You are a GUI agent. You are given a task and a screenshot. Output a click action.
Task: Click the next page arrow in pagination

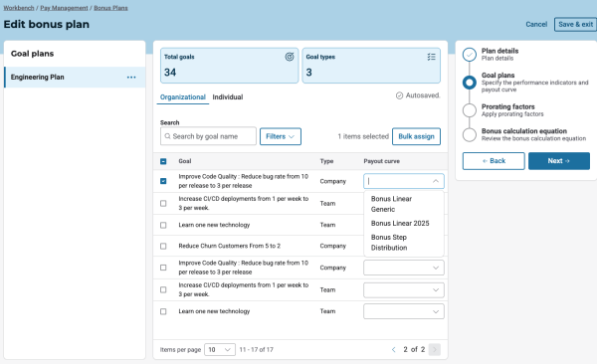[x=435, y=349]
